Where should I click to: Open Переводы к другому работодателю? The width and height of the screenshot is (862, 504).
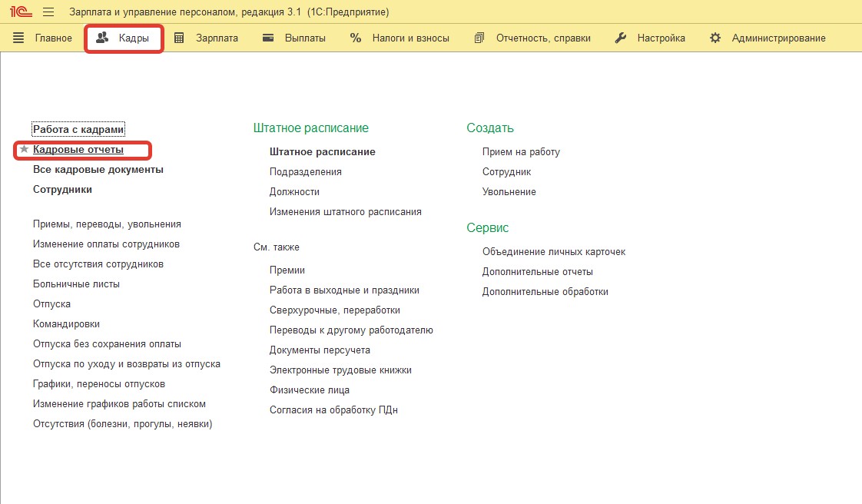click(351, 330)
